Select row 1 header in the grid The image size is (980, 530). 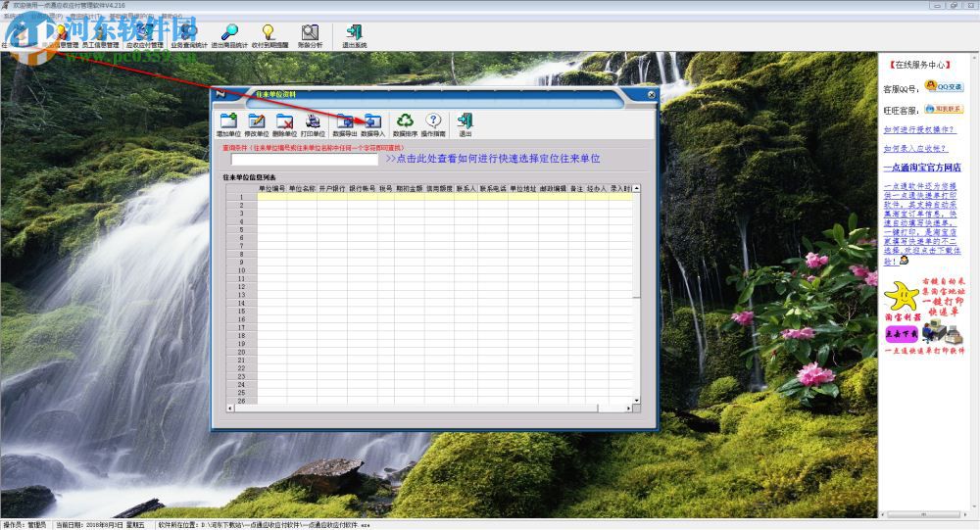pyautogui.click(x=241, y=197)
